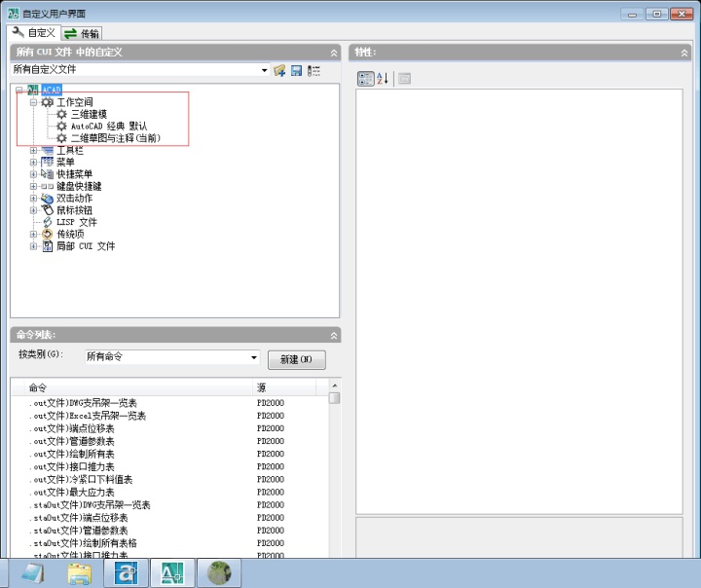Toggle categorized view in 特性 panel
The image size is (701, 588).
click(366, 79)
